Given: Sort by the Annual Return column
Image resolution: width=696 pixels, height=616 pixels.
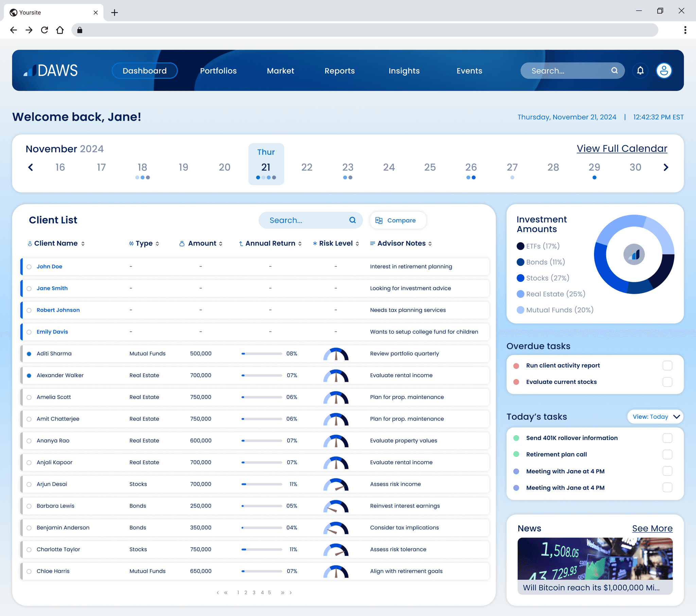Looking at the screenshot, I should coord(271,243).
